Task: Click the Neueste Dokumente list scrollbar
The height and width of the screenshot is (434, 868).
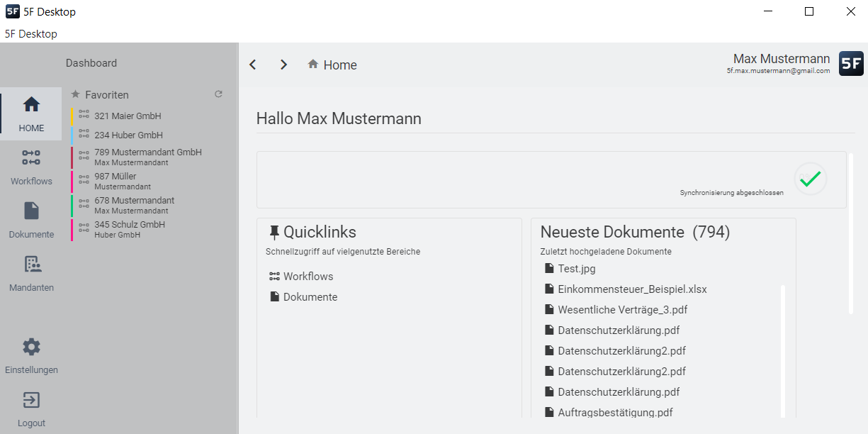Action: (x=783, y=351)
